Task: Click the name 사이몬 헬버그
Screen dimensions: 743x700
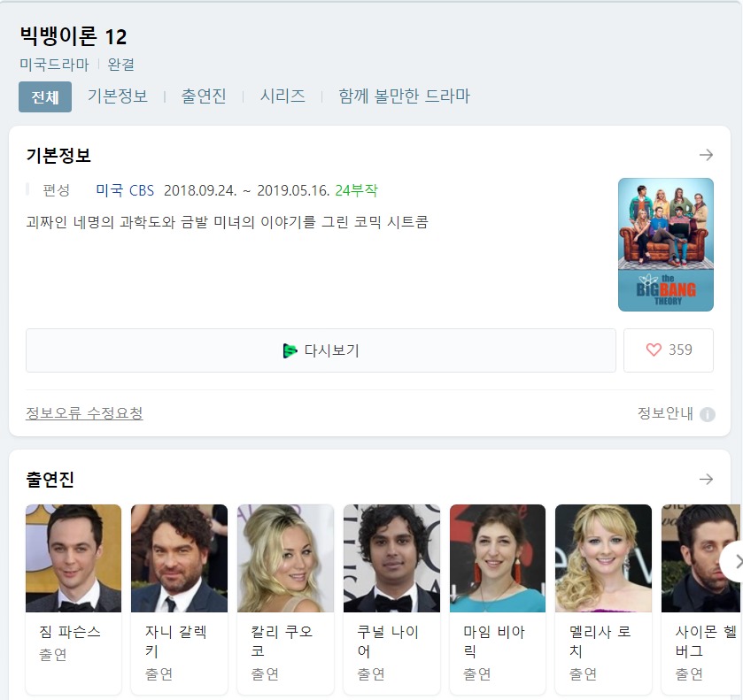Action: [x=706, y=642]
